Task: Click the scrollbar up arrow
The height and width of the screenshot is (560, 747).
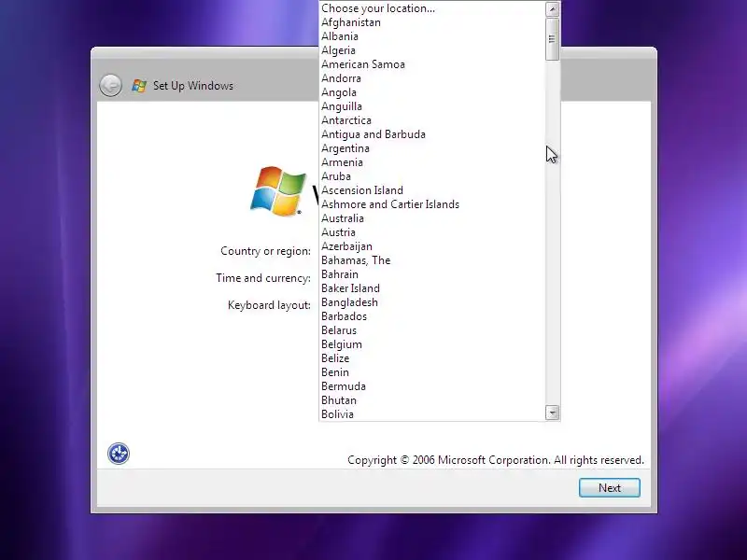Action: tap(552, 8)
